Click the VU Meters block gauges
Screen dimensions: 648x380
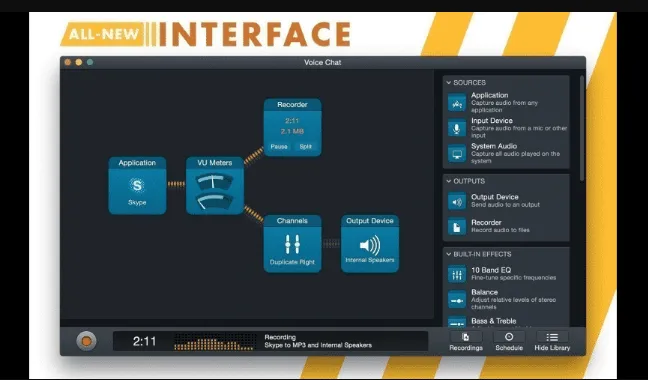[214, 191]
